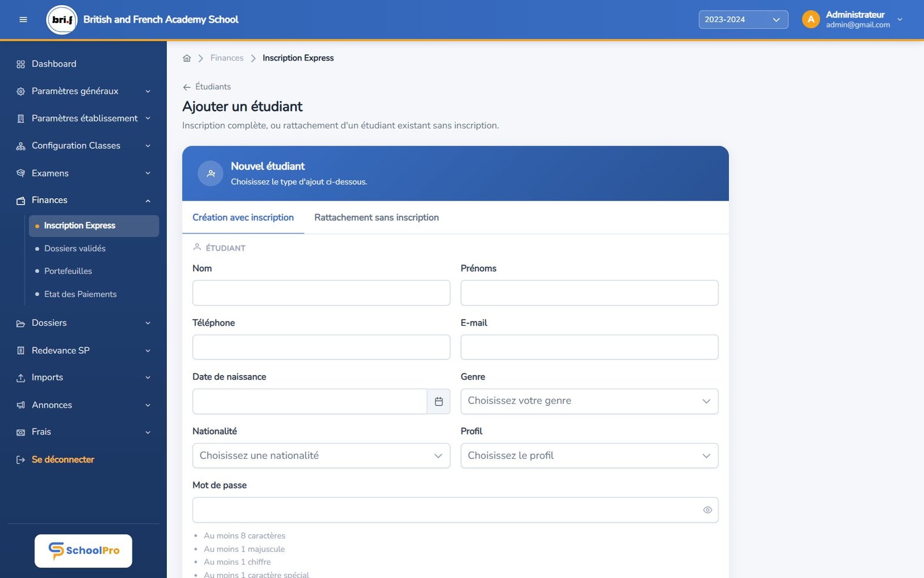Click the Imports upload icon

point(21,378)
